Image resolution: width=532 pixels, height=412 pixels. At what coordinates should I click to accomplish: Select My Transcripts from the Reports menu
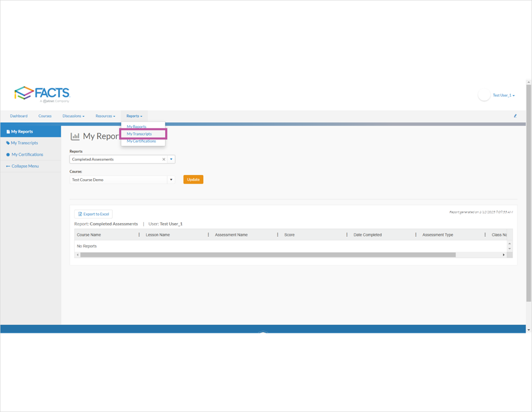[x=140, y=133]
